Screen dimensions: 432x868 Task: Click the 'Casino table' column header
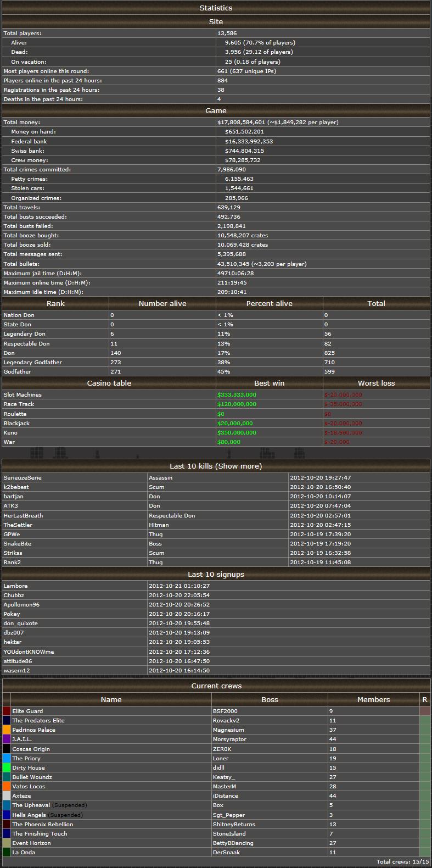(109, 383)
